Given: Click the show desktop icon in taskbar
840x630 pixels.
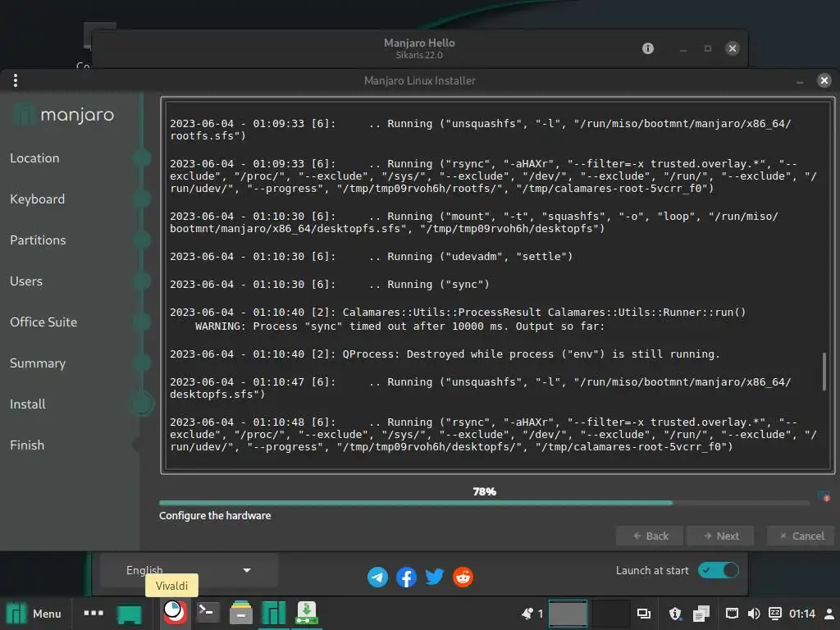Looking at the screenshot, I should coord(129,614).
